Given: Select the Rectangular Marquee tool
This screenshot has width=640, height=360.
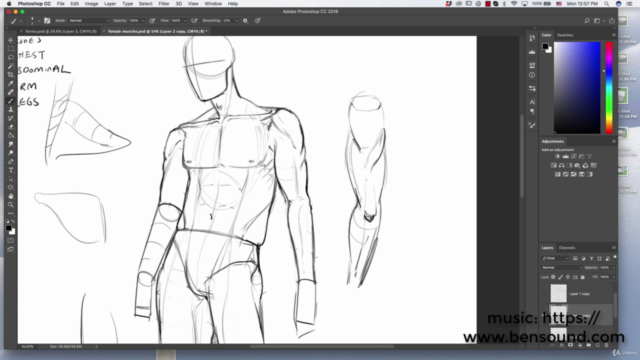Looking at the screenshot, I should (11, 49).
